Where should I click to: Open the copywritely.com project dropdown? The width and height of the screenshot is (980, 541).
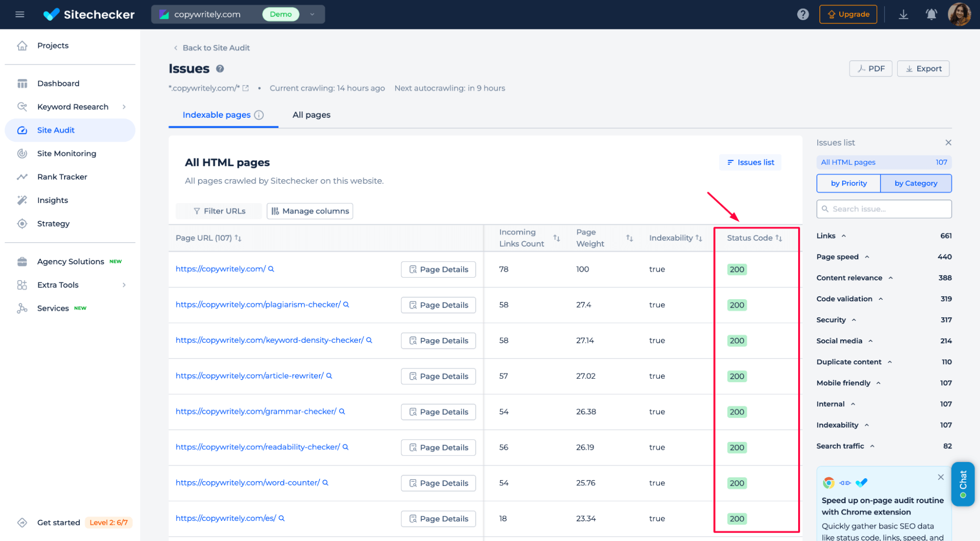(x=238, y=14)
